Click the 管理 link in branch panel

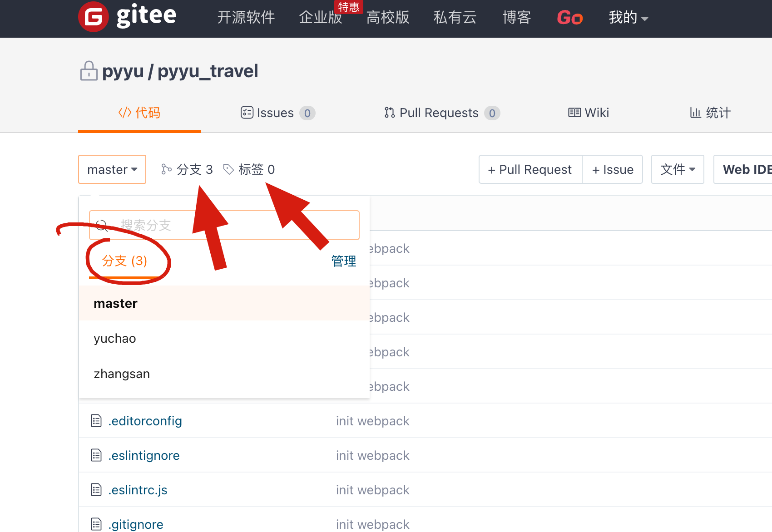[x=343, y=261]
